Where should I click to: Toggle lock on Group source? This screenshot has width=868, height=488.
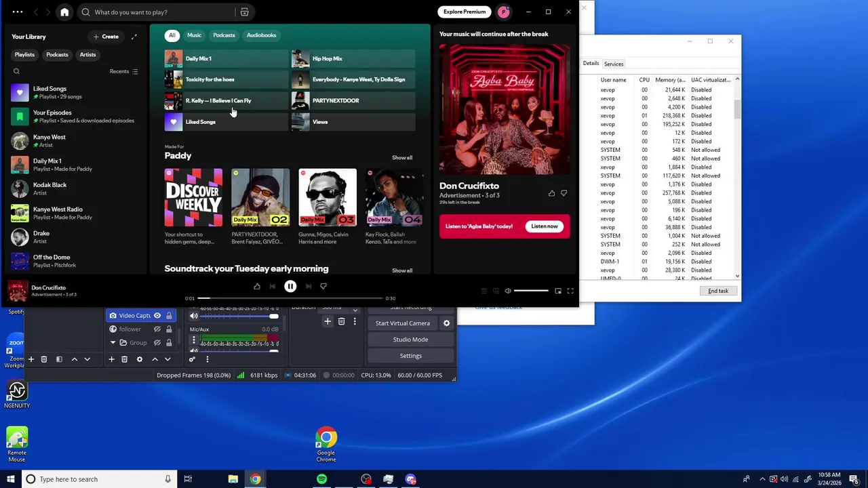point(169,343)
